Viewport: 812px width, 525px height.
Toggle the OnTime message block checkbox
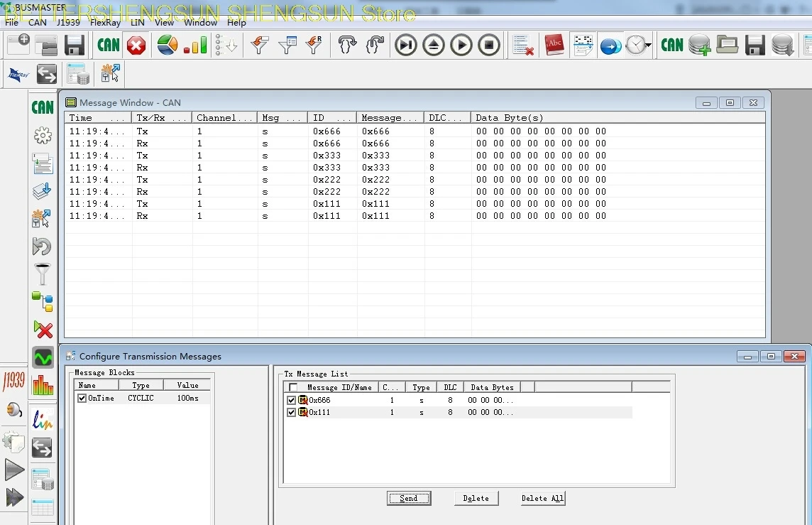82,398
